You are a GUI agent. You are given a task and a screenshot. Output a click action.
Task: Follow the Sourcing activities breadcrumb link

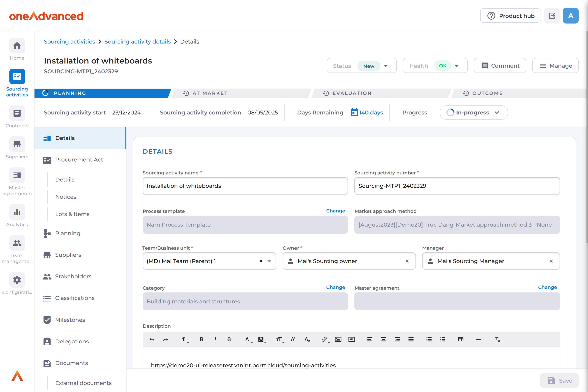(x=69, y=42)
